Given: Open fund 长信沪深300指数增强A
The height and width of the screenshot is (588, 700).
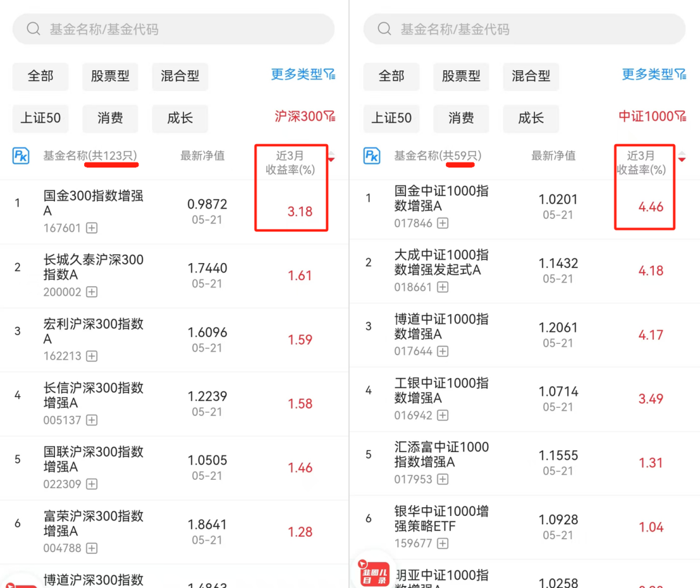Looking at the screenshot, I should (x=94, y=395).
